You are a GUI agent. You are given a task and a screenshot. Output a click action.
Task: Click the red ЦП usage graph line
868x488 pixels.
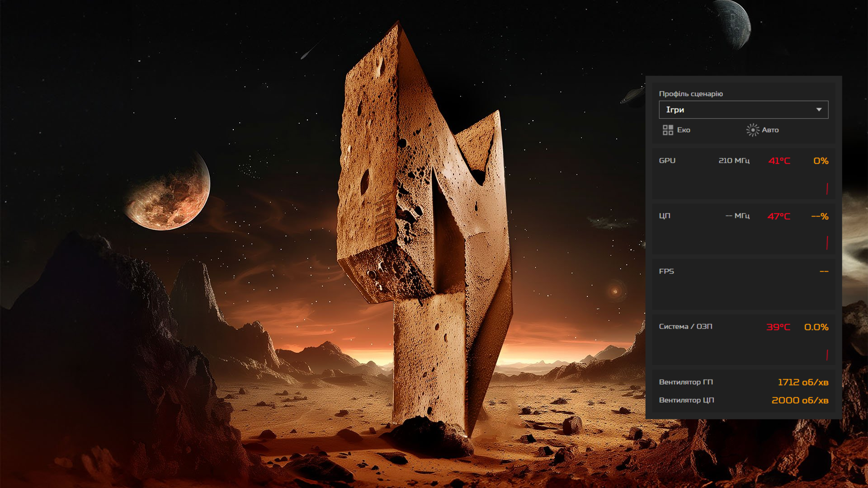tap(827, 243)
